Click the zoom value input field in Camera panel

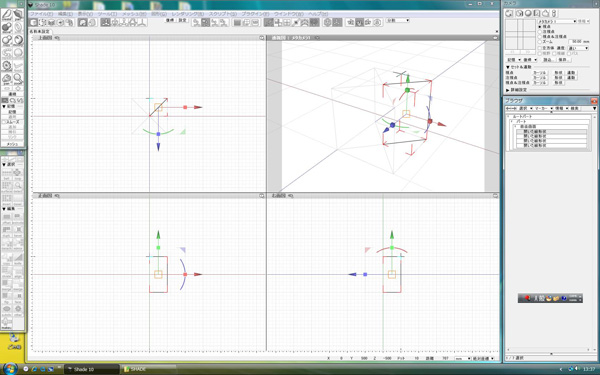click(x=575, y=41)
